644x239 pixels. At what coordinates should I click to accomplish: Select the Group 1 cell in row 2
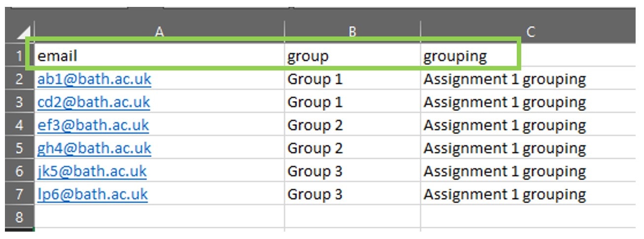pos(352,79)
